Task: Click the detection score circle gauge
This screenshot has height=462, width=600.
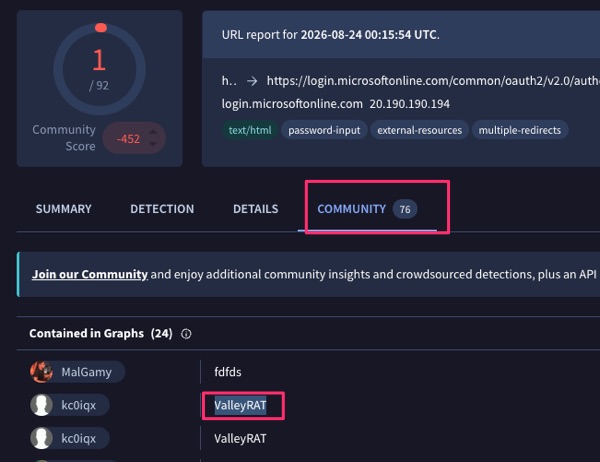Action: point(99,69)
